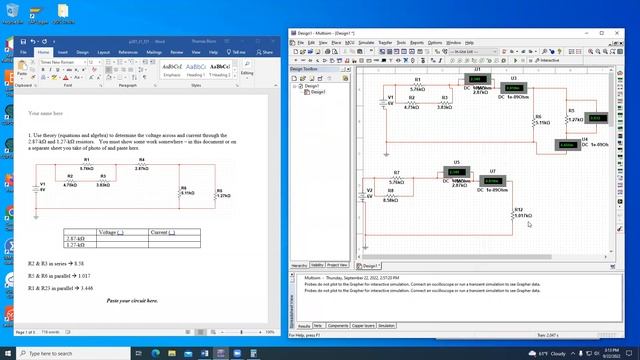Image resolution: width=640 pixels, height=360 pixels.
Task: Open the Simulate menu in Multisim
Action: [x=366, y=42]
